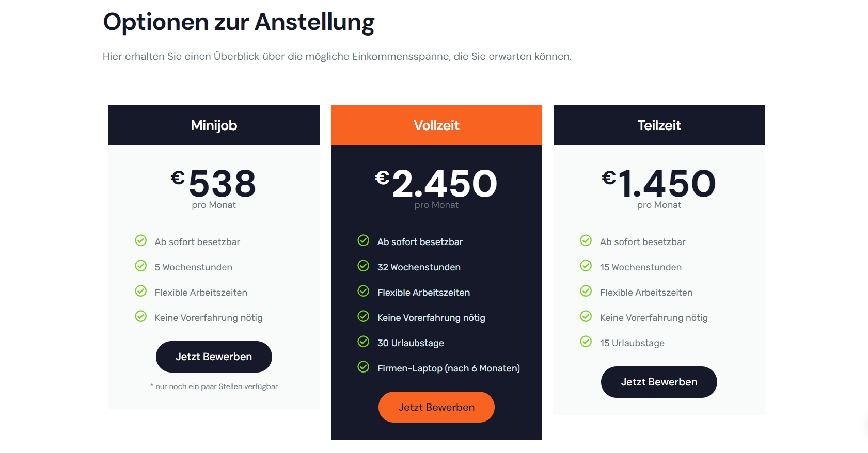
Task: Click the checkmark beside "15 Wochenstunden"
Action: coord(586,266)
